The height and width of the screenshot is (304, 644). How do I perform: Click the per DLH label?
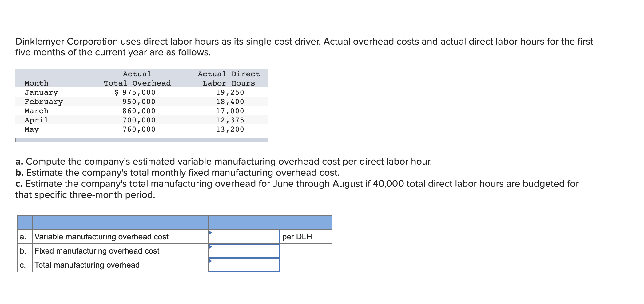(x=297, y=237)
